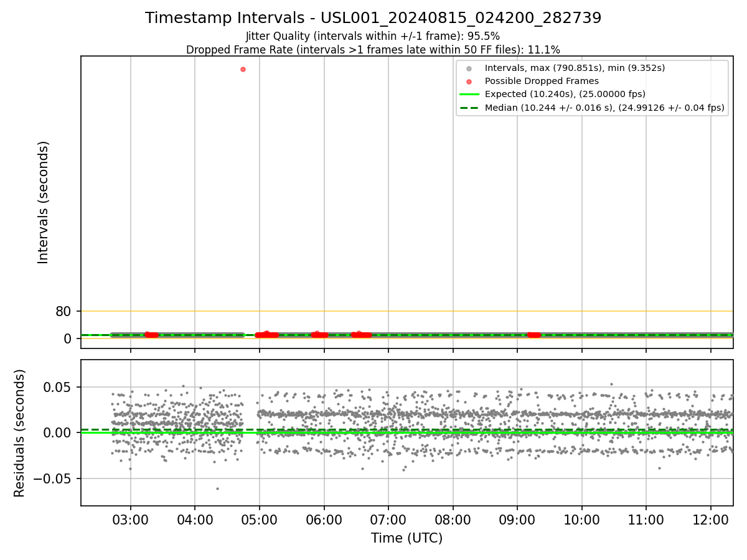Click the lowest residual outlier point near 04:20

217,488
